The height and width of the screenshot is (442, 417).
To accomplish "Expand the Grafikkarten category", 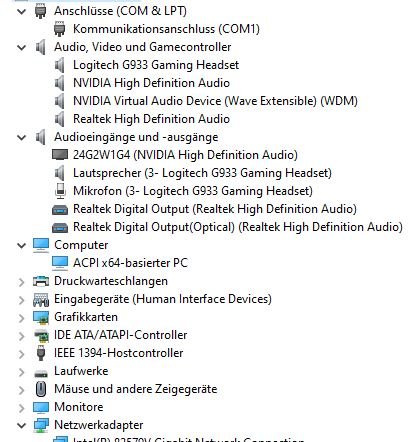I will coord(21,317).
